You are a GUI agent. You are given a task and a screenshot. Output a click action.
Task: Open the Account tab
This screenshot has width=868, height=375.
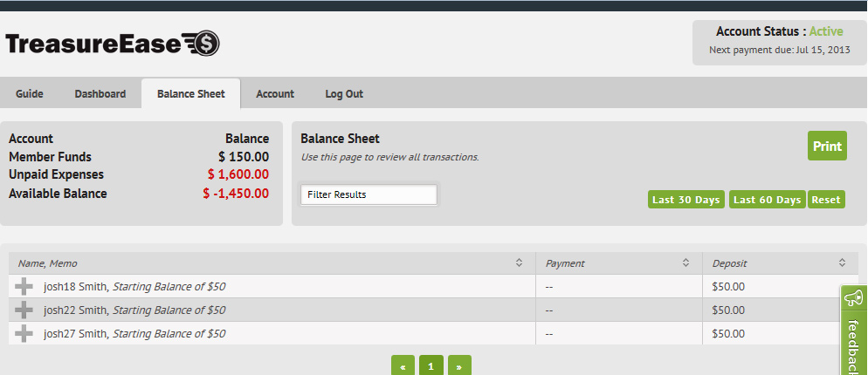coord(275,94)
